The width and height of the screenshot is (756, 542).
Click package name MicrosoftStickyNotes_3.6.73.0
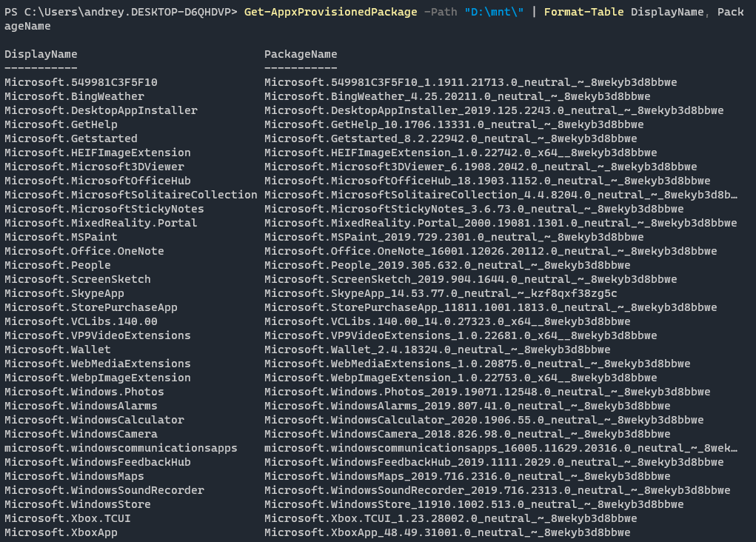(x=474, y=209)
